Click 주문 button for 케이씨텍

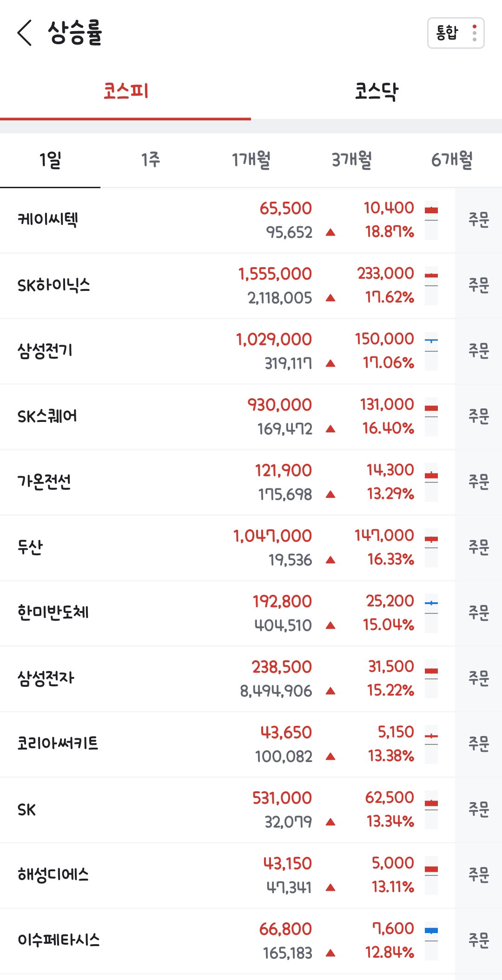(478, 220)
